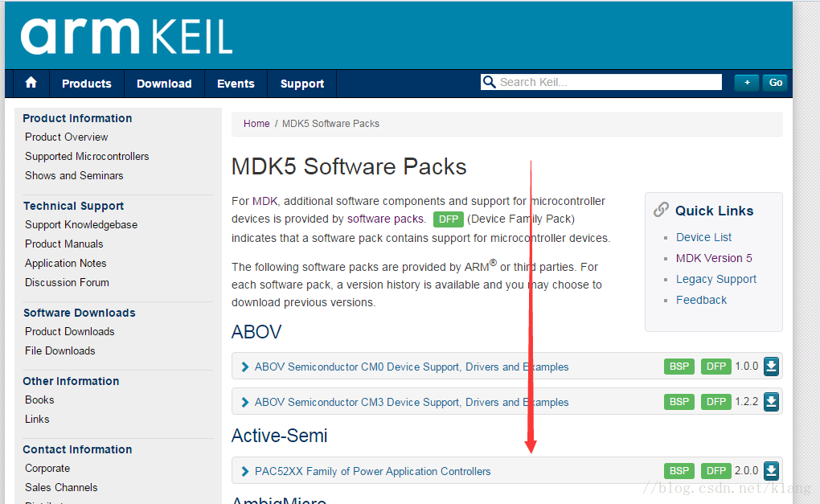820x504 pixels.
Task: Open the Download menu
Action: pyautogui.click(x=164, y=84)
